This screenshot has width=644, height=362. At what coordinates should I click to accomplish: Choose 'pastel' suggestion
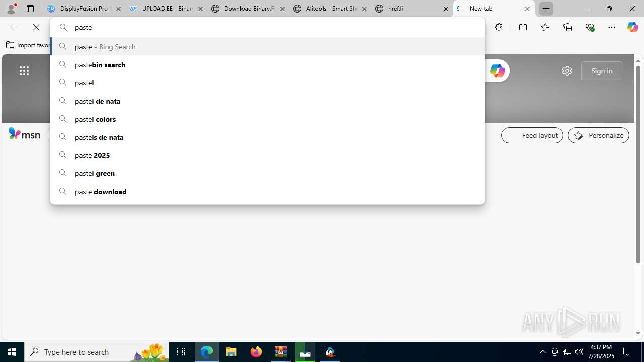267,82
